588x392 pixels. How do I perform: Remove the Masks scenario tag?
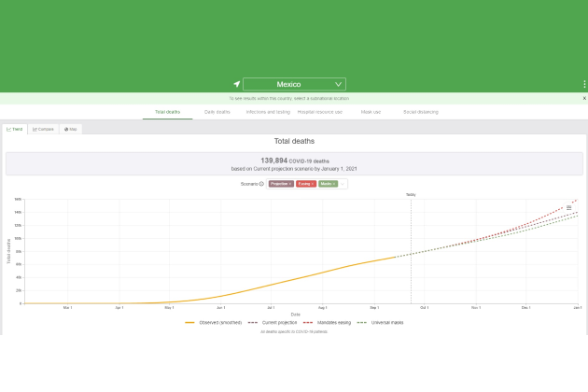click(334, 184)
